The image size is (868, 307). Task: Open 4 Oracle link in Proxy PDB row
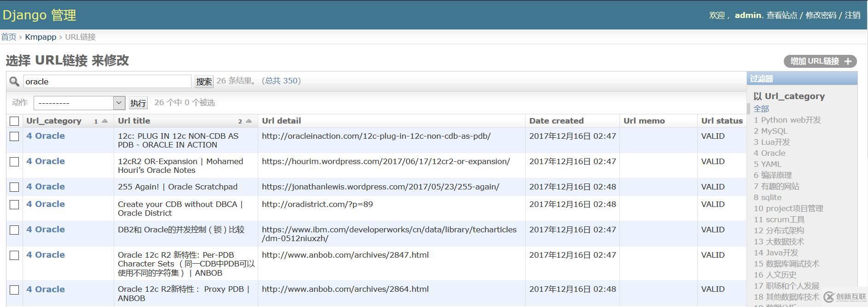click(x=46, y=289)
